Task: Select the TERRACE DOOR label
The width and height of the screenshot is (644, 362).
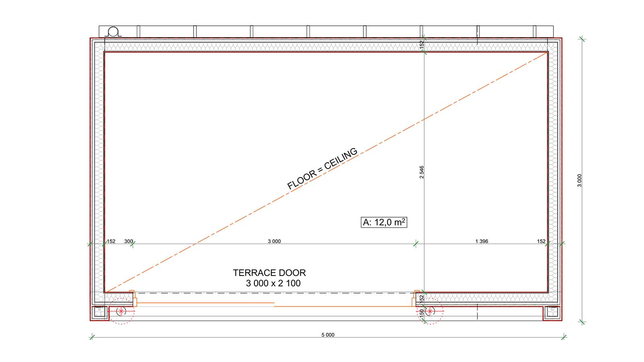Action: tap(269, 273)
